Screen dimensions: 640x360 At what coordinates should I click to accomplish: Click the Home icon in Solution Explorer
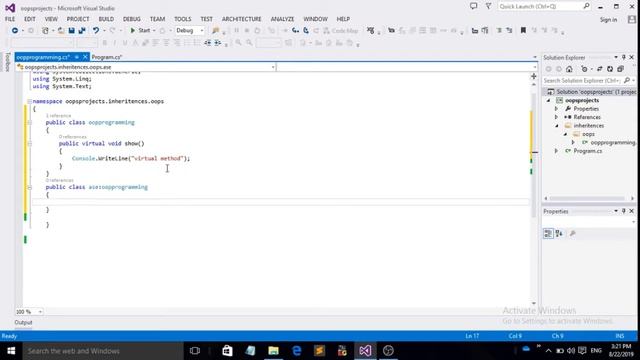pos(569,69)
